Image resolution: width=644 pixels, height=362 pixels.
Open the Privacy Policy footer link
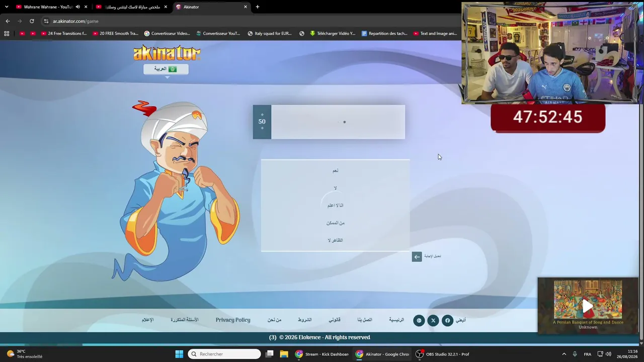pyautogui.click(x=233, y=320)
